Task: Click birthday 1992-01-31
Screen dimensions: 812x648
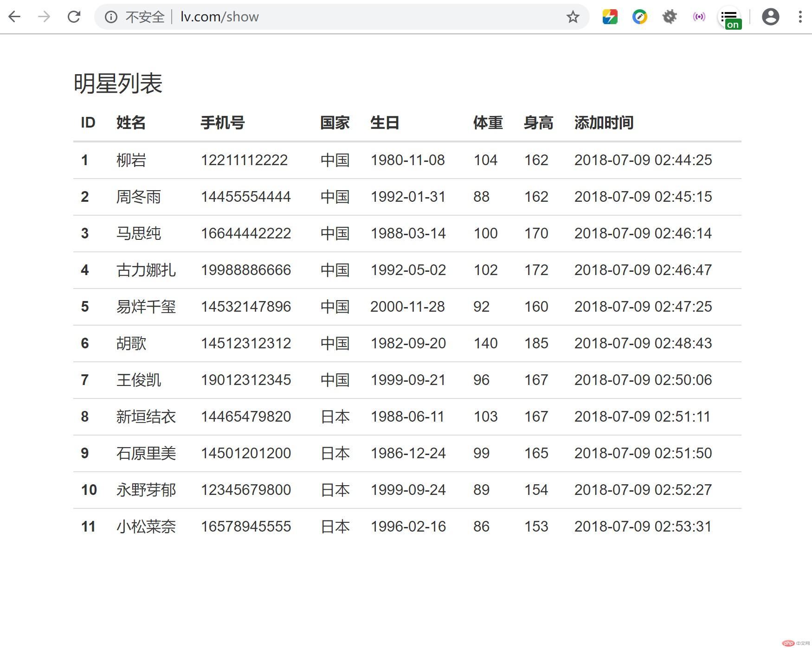Action: pyautogui.click(x=408, y=197)
